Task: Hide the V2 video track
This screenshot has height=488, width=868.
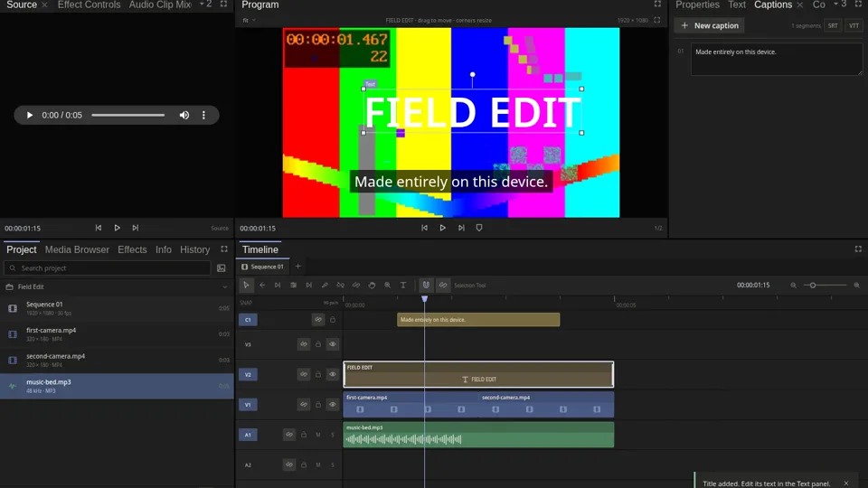Action: tap(333, 374)
